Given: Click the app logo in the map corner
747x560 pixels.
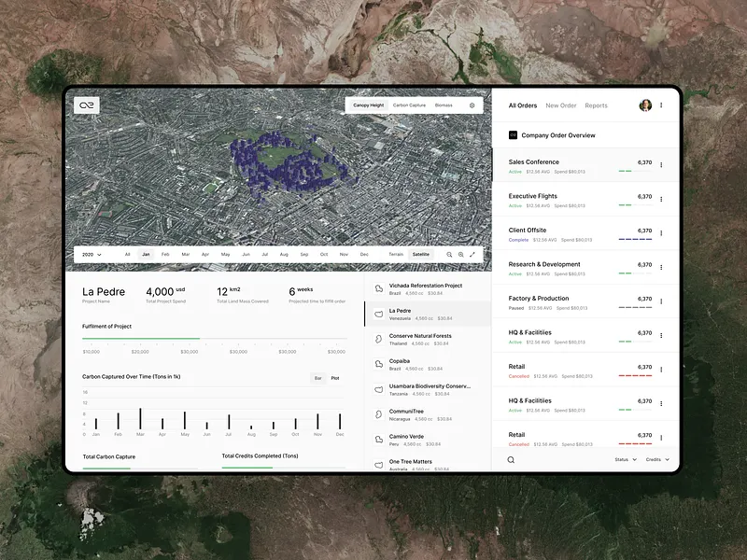Looking at the screenshot, I should pyautogui.click(x=87, y=105).
